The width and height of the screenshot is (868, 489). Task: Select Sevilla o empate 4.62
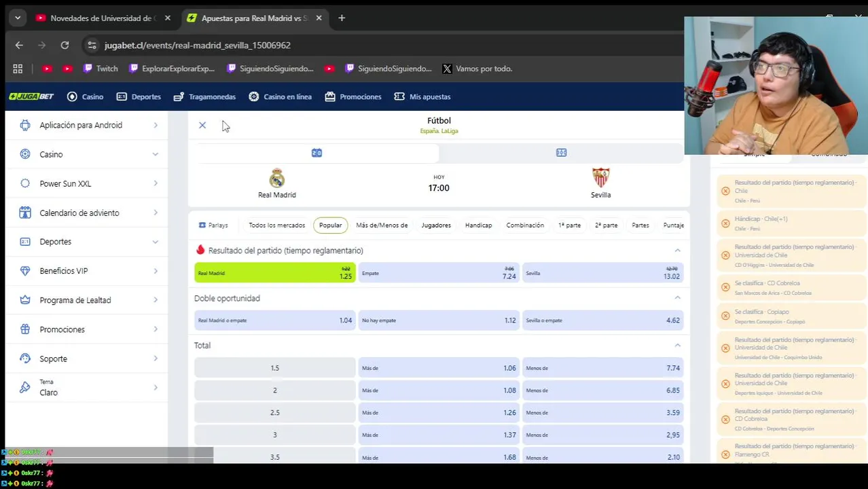pyautogui.click(x=602, y=320)
